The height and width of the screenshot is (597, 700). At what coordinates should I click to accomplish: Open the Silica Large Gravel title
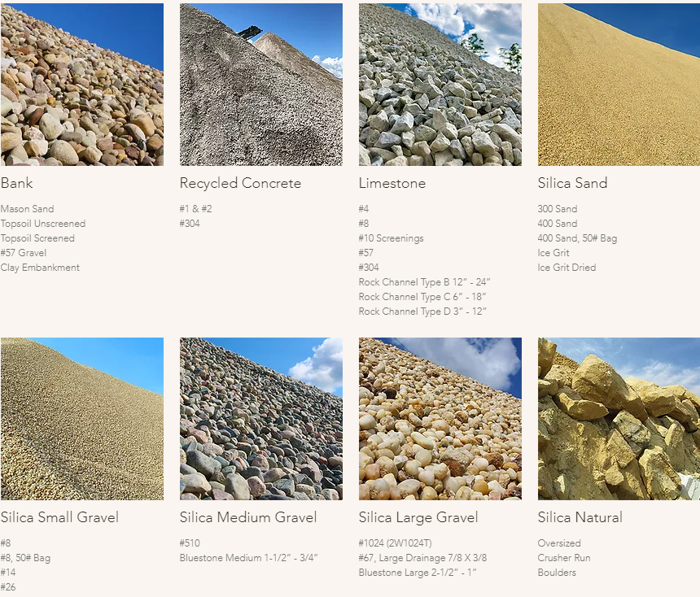coord(418,517)
